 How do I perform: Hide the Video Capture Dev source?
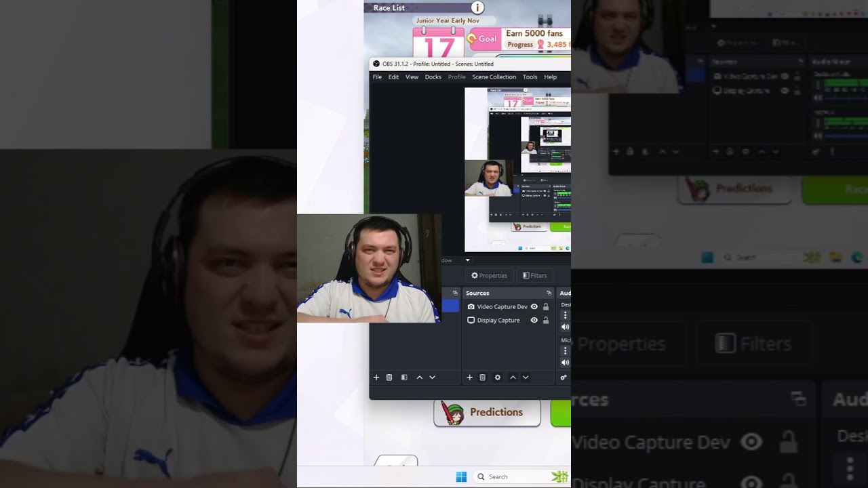(534, 306)
